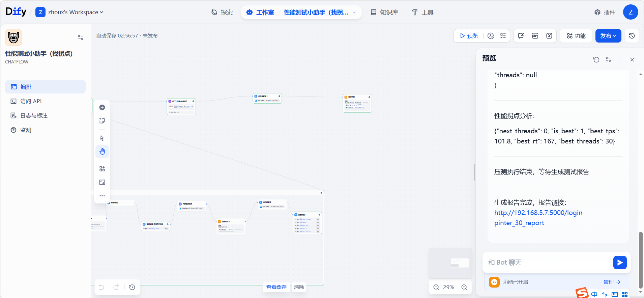Expand the app name switcher chevron
Viewport: 644px width, 298px height.
click(354, 12)
